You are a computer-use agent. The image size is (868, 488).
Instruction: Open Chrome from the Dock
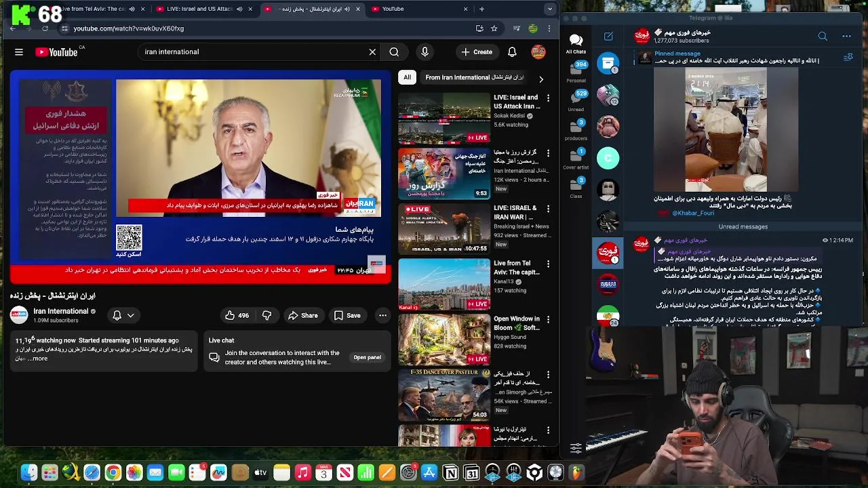click(113, 472)
